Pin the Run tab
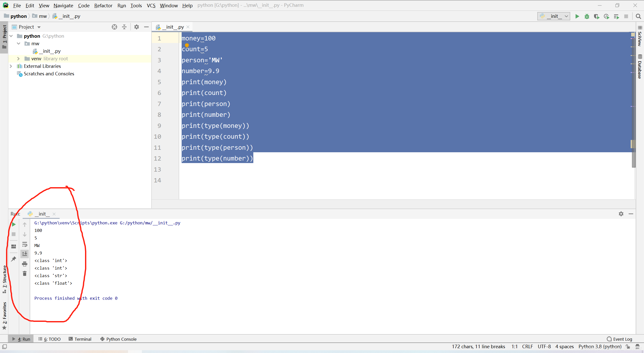644x353 pixels. pos(14,259)
